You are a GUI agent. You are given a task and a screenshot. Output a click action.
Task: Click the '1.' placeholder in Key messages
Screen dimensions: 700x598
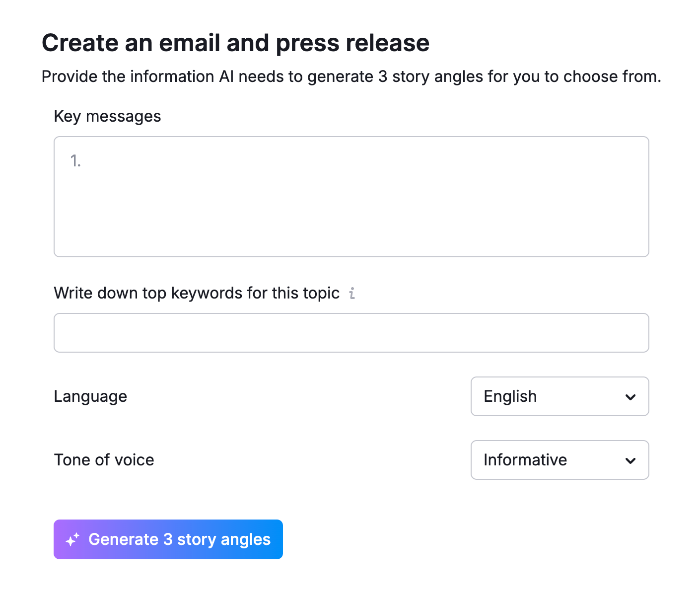click(x=75, y=161)
